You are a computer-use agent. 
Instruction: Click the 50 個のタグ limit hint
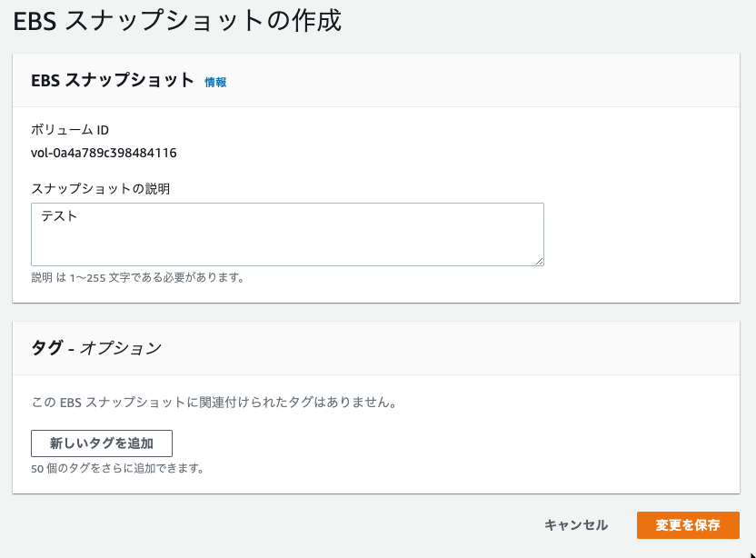[117, 468]
